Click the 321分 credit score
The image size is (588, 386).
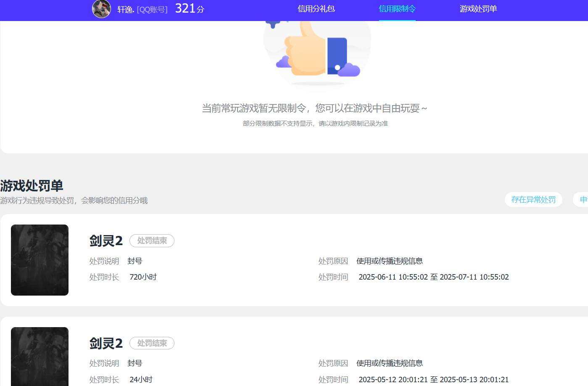pos(190,8)
